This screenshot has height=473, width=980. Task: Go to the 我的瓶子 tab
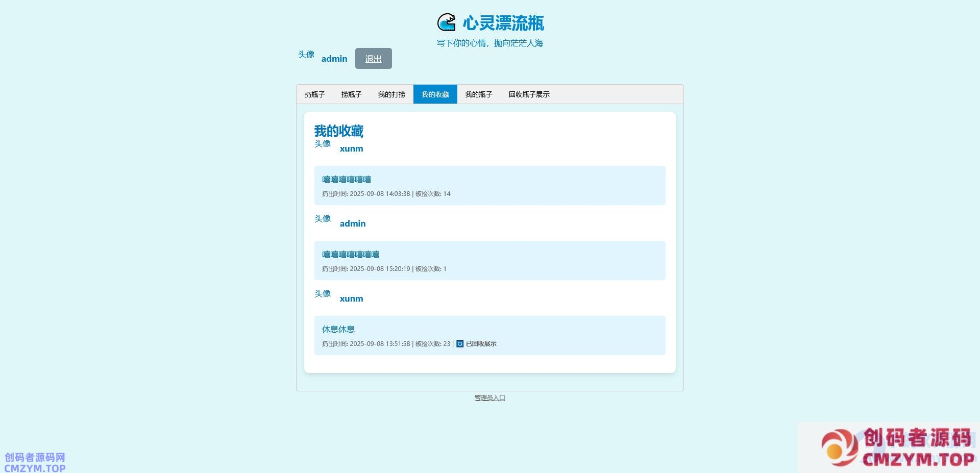[x=478, y=94]
